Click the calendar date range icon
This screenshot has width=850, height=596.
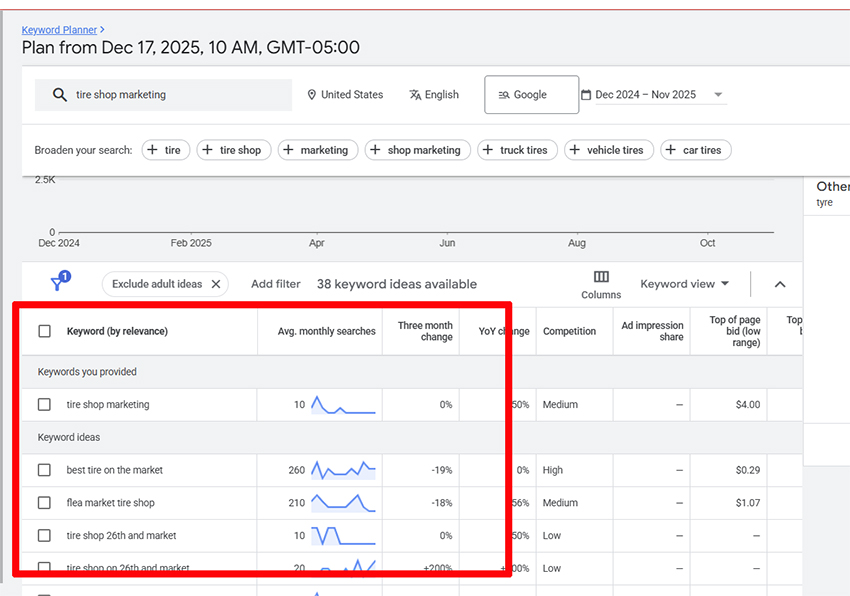click(586, 95)
